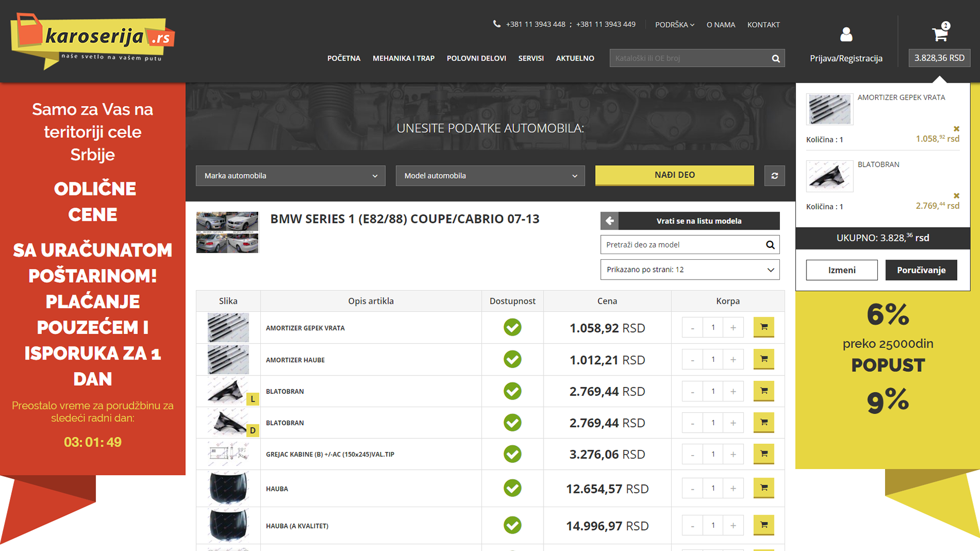Click Prijava/Registracija link

pos(846,58)
